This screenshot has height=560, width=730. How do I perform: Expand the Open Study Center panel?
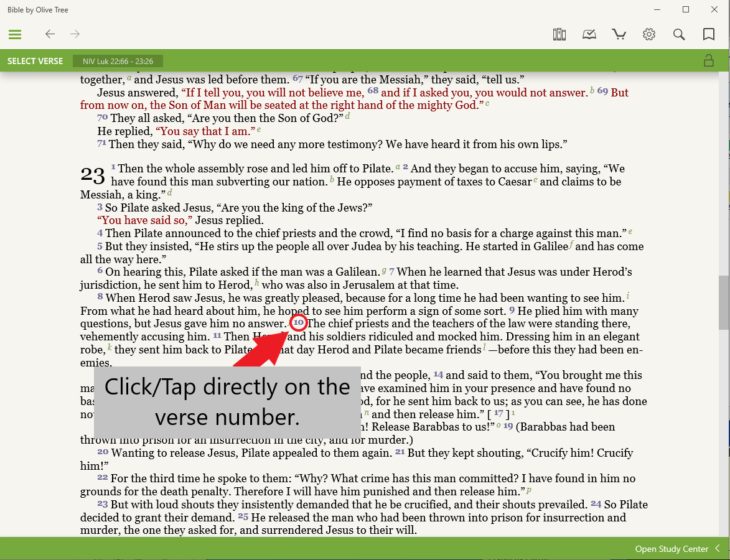pos(677,549)
